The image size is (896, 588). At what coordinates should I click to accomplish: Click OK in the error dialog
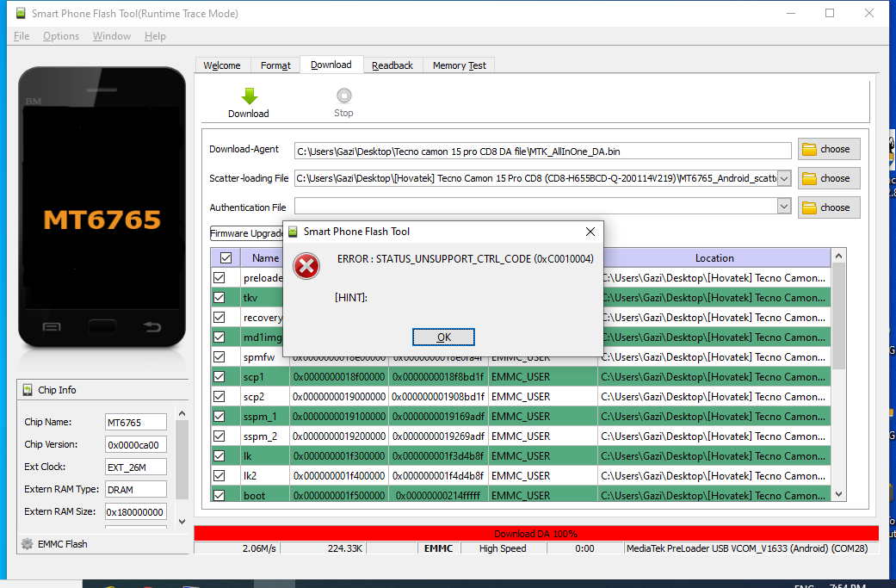click(443, 337)
